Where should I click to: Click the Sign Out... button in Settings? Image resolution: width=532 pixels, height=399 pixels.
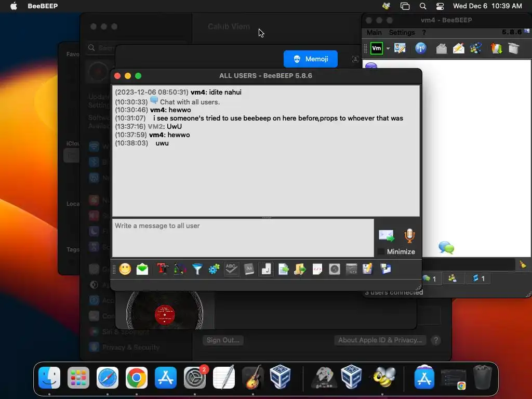coord(223,340)
